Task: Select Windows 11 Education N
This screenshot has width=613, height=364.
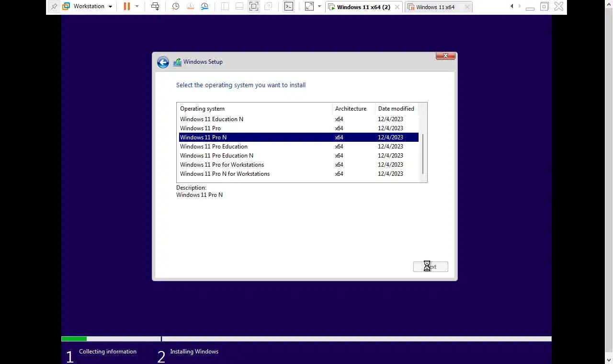Action: click(x=298, y=119)
